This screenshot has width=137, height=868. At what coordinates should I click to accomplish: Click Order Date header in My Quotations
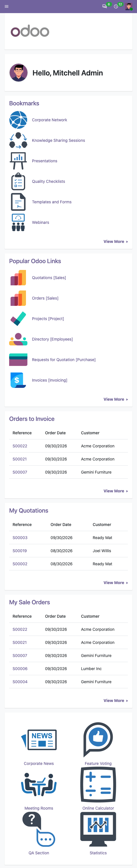(61, 525)
